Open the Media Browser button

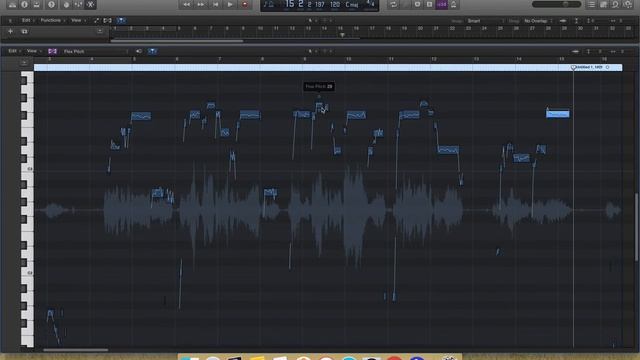[628, 4]
